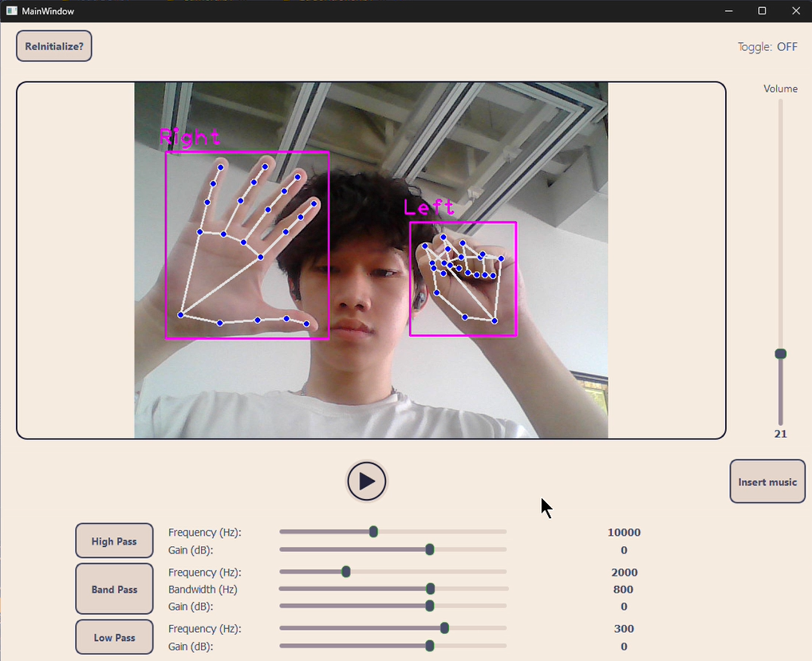Click Low Pass Gain slider handle

(x=430, y=646)
